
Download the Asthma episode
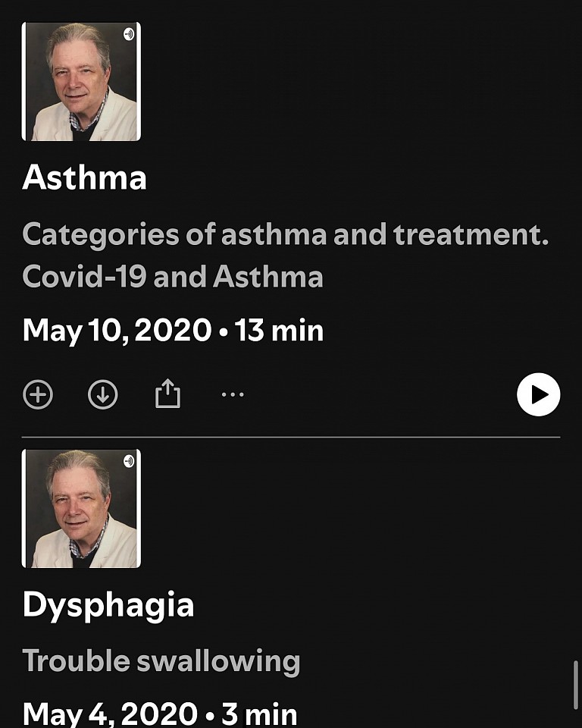102,394
